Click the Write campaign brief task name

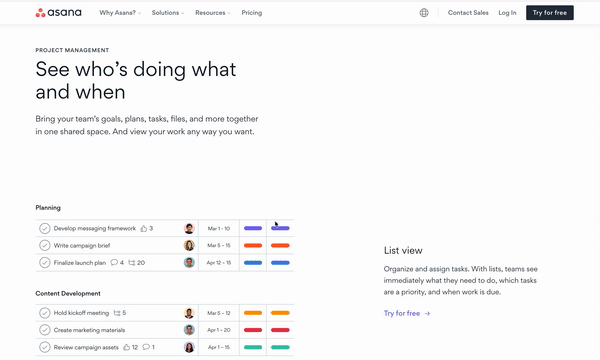82,246
